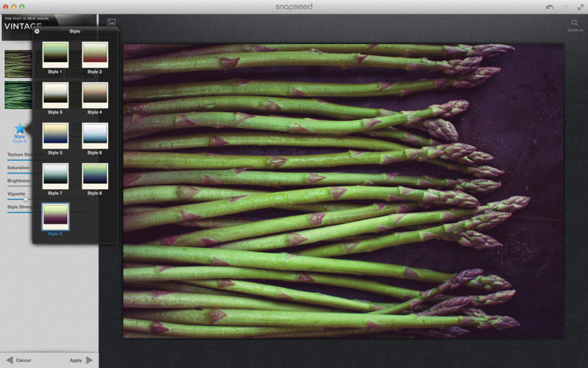
Task: Click the Brightness slider track
Action: point(20,186)
